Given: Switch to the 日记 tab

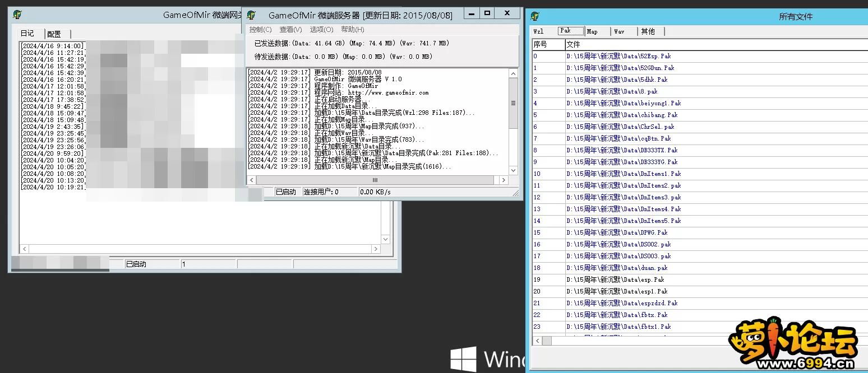Looking at the screenshot, I should [27, 34].
